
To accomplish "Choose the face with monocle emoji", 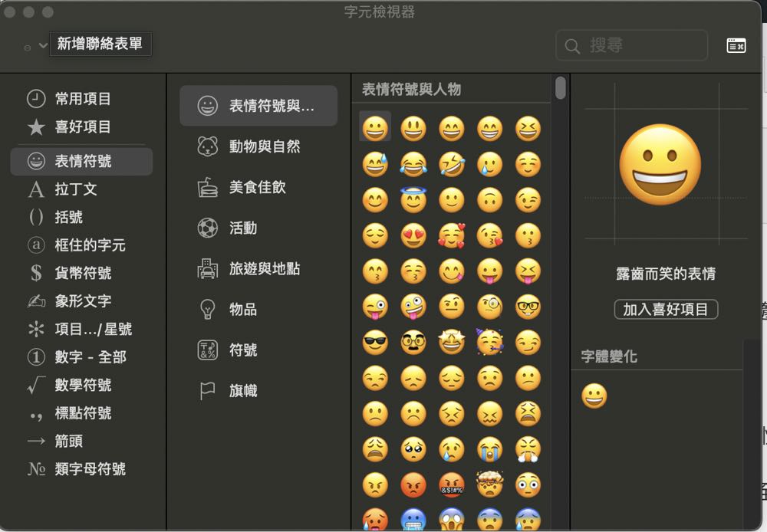I will click(489, 307).
